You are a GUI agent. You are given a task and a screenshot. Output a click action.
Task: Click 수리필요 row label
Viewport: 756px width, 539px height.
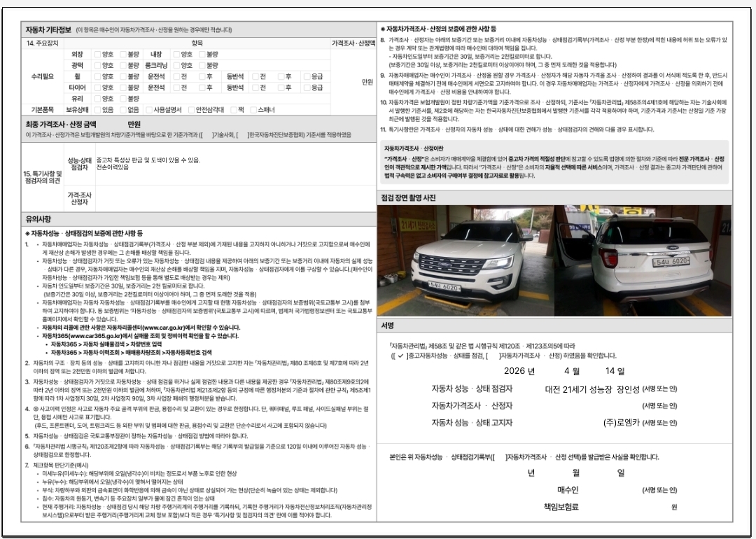[43, 77]
